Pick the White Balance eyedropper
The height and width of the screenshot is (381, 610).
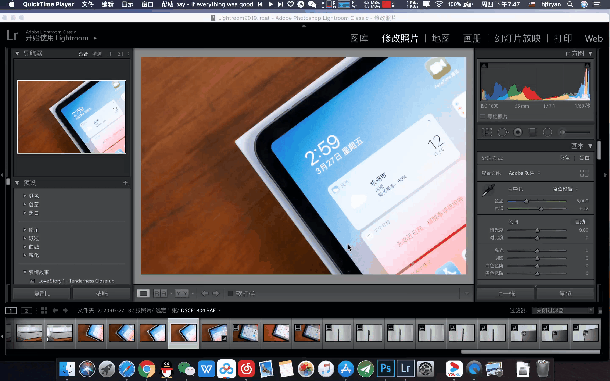click(488, 190)
